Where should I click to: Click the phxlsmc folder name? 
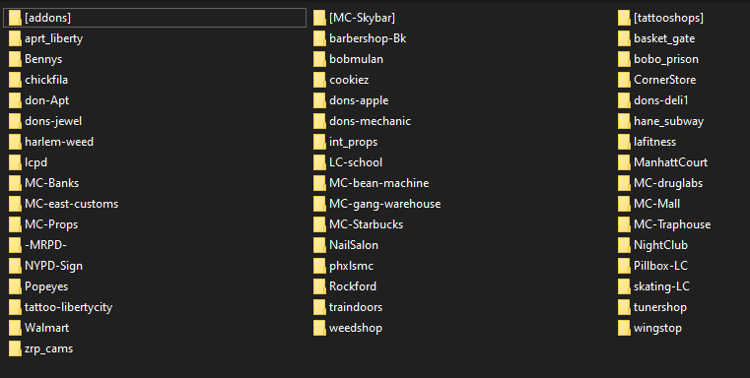coord(351,266)
